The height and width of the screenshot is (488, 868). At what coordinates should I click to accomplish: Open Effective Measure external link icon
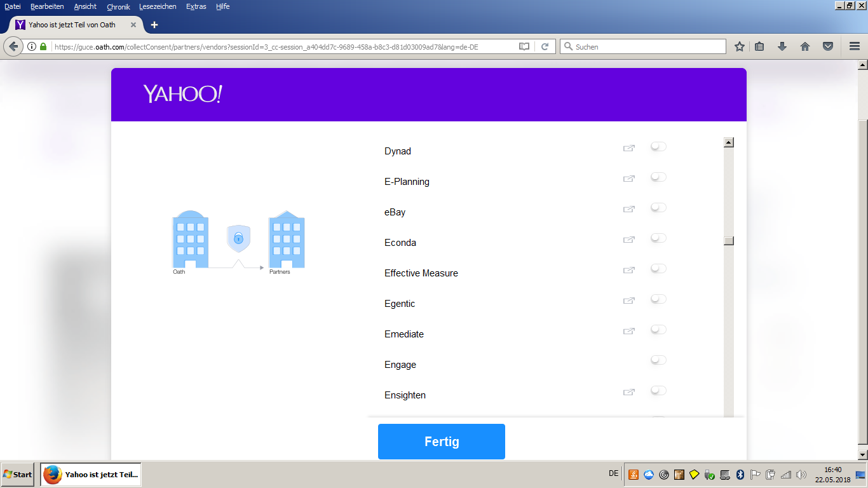(x=629, y=270)
